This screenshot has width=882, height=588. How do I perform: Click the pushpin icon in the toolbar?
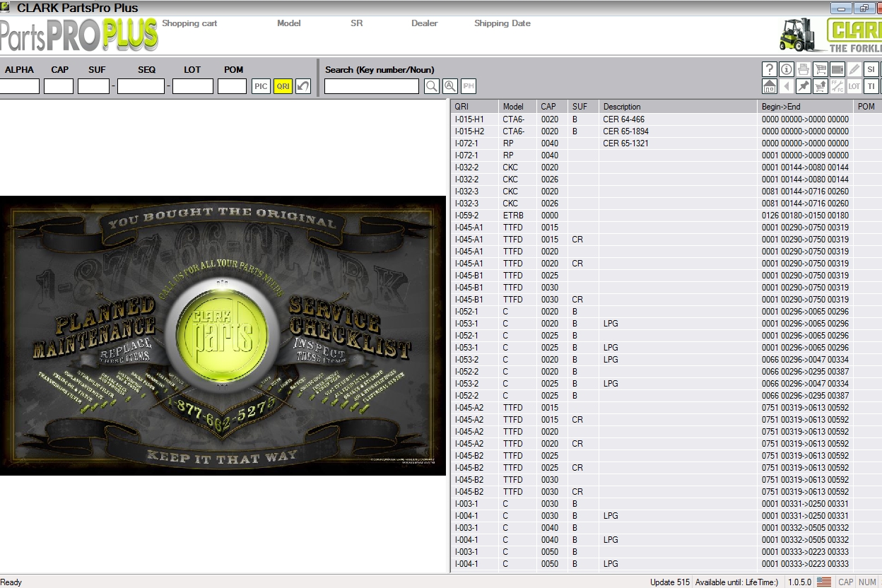804,86
